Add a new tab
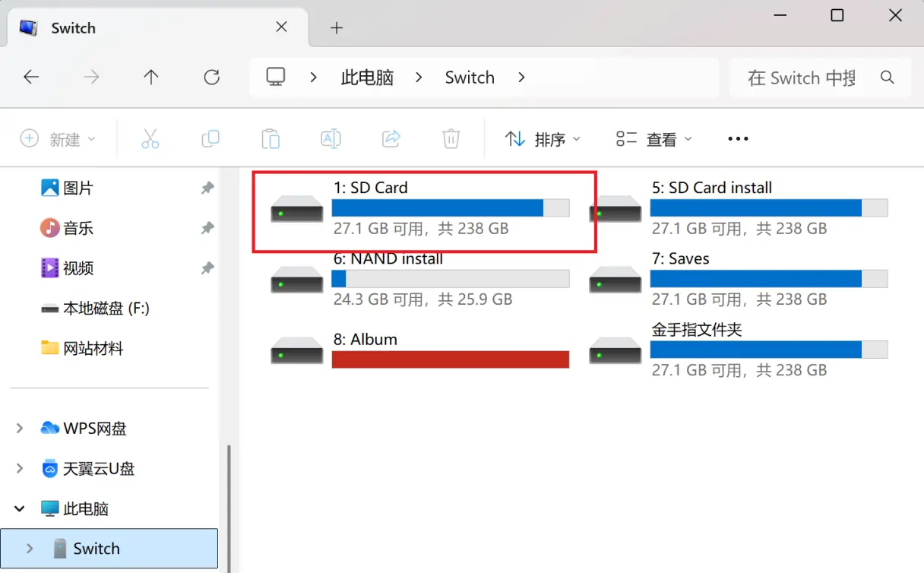Image resolution: width=924 pixels, height=573 pixels. coord(337,28)
